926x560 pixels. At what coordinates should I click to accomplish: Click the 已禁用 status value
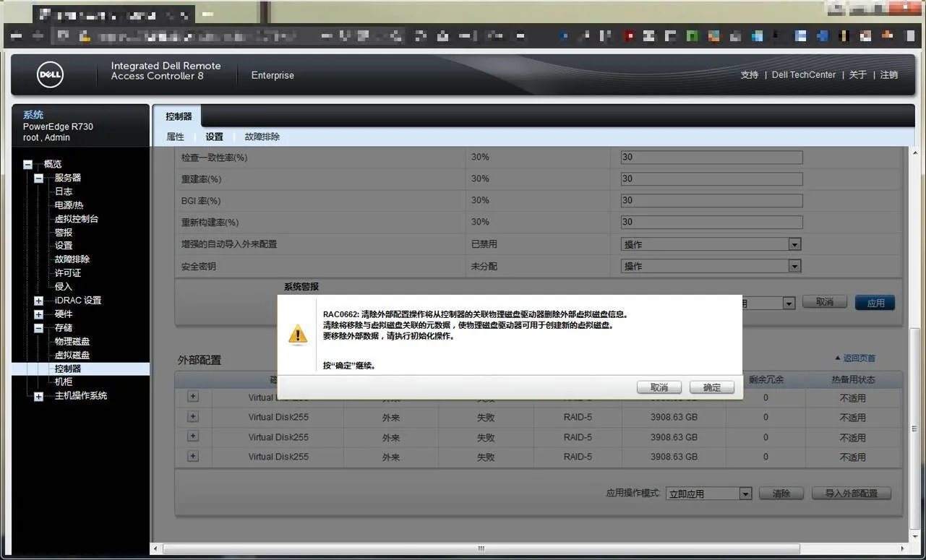tap(484, 244)
